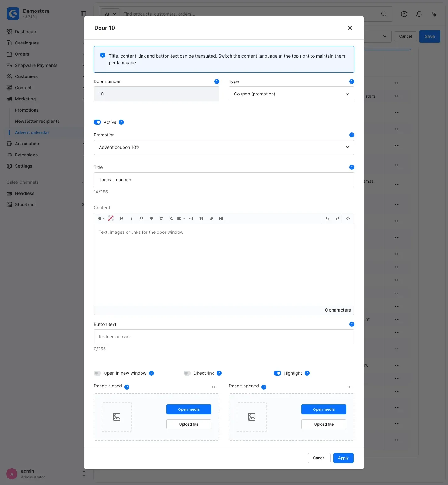Toggle bold formatting in the Content editor
The image size is (448, 485).
tap(122, 219)
